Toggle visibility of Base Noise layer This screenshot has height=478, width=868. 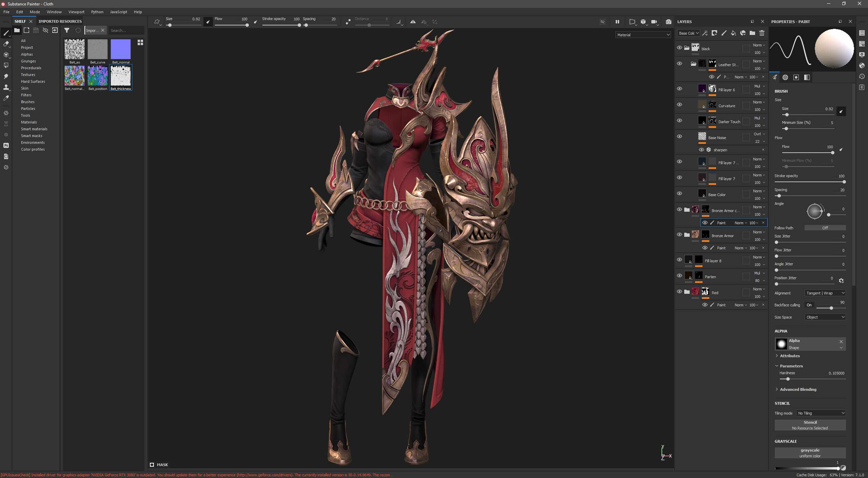(679, 136)
